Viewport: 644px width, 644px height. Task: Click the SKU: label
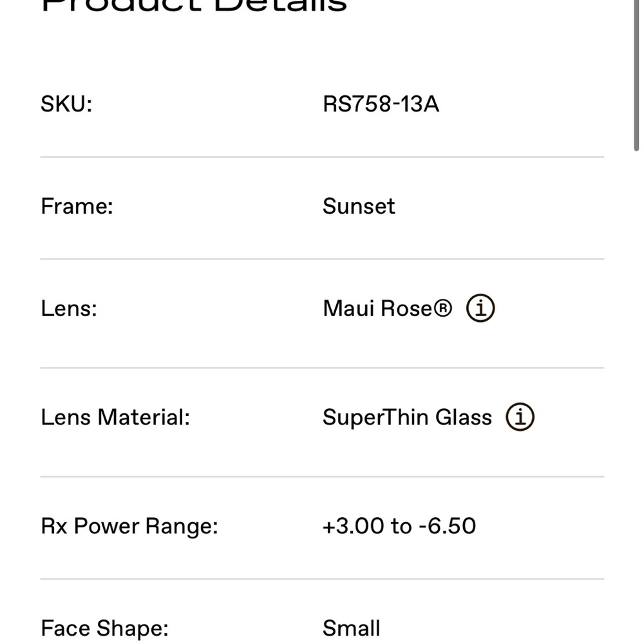pos(66,104)
